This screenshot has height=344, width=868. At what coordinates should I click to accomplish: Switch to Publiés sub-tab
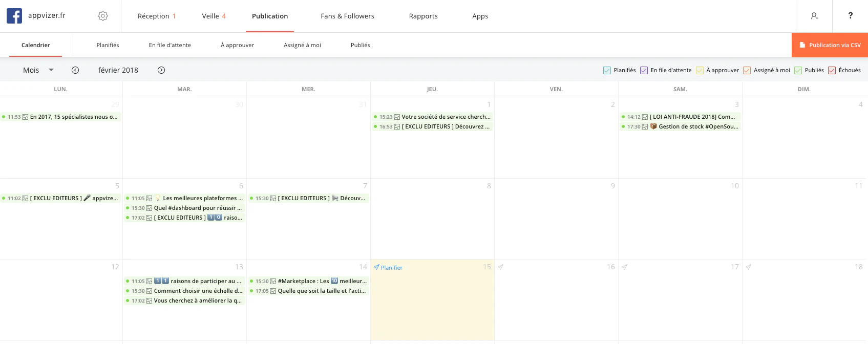[x=360, y=45]
